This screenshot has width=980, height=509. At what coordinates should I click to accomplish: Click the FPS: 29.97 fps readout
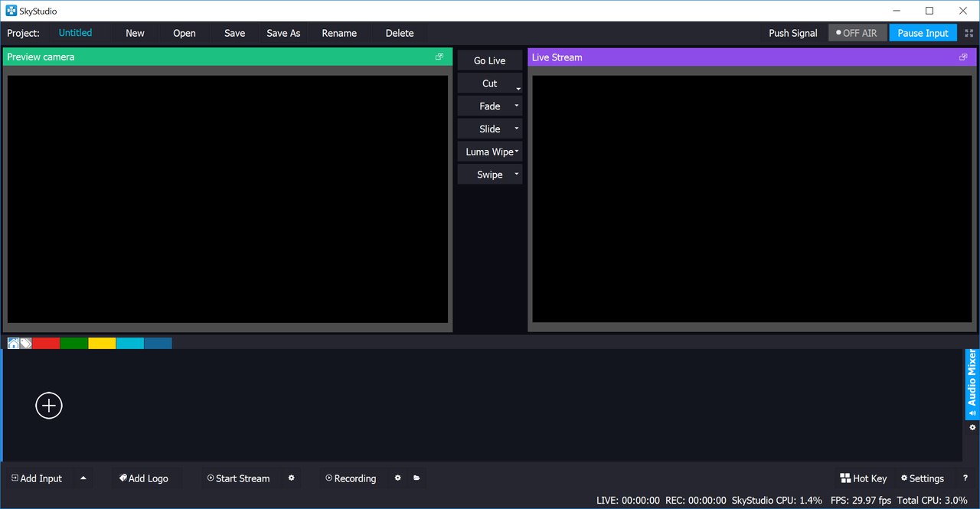point(861,500)
